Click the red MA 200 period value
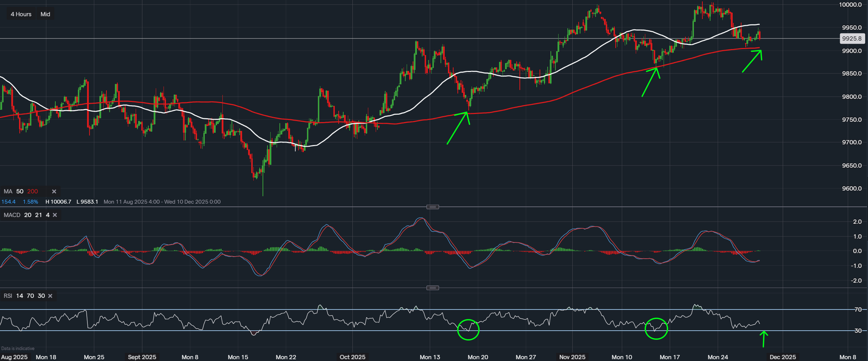 pos(32,191)
